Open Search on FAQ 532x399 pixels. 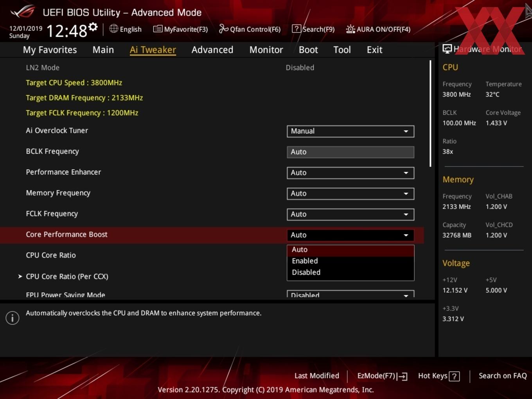click(x=503, y=376)
